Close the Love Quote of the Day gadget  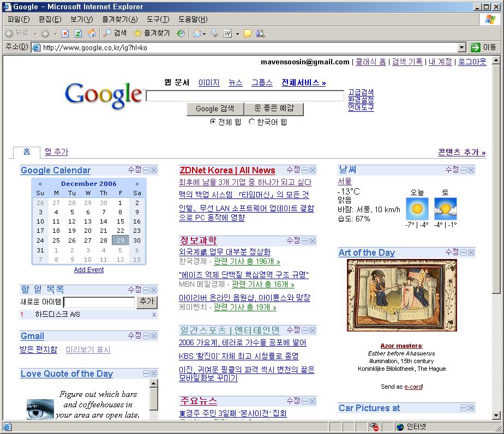[x=154, y=373]
